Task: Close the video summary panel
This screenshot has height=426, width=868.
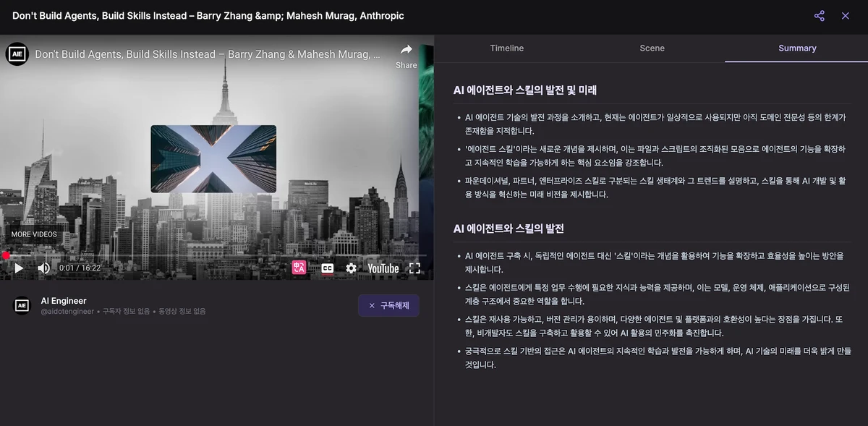Action: coord(846,16)
